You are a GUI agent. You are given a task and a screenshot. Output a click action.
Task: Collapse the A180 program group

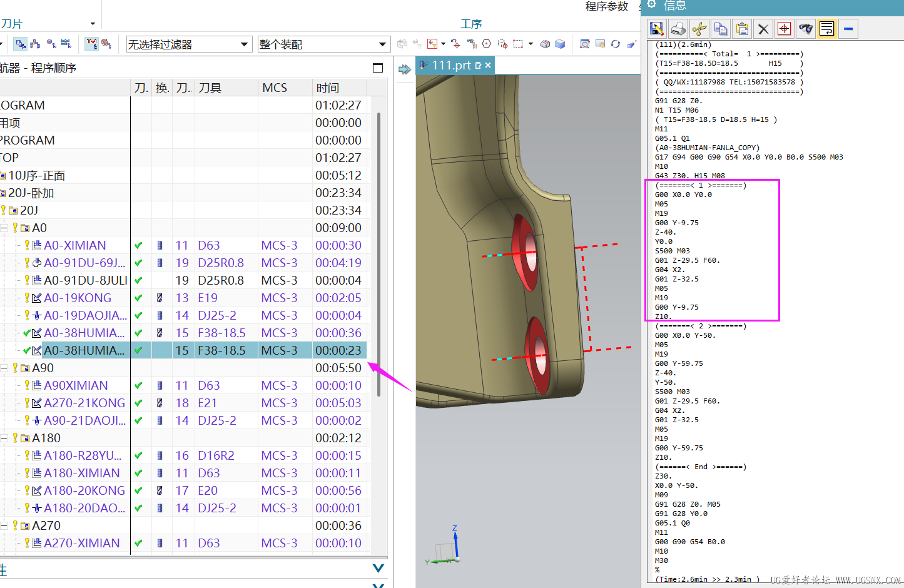click(x=5, y=438)
